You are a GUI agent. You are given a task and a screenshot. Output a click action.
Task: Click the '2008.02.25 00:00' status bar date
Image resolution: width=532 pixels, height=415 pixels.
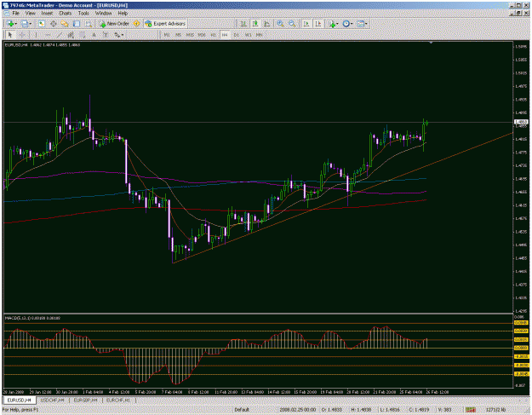coord(298,410)
